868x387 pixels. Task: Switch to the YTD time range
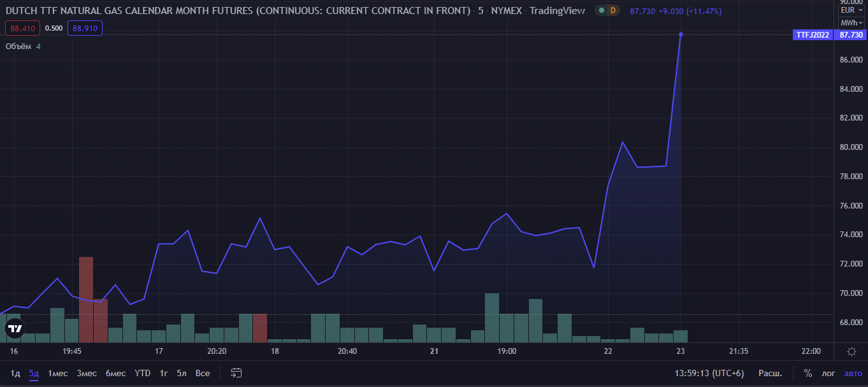click(143, 373)
